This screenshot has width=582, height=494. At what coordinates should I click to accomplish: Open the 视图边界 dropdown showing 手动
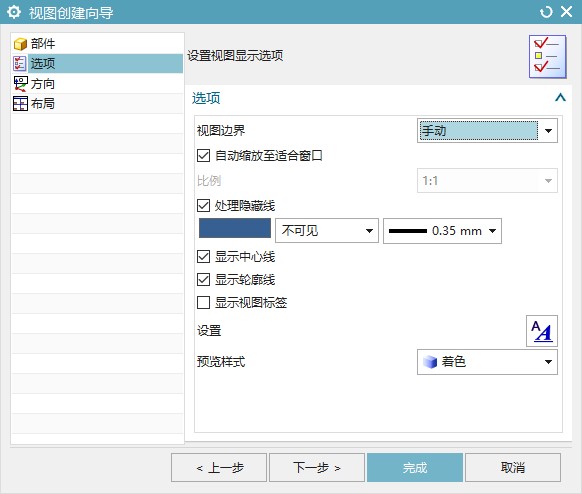point(487,131)
